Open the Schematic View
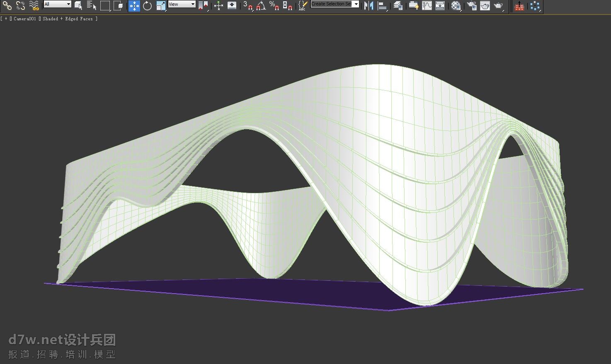The width and height of the screenshot is (611, 364). (440, 5)
